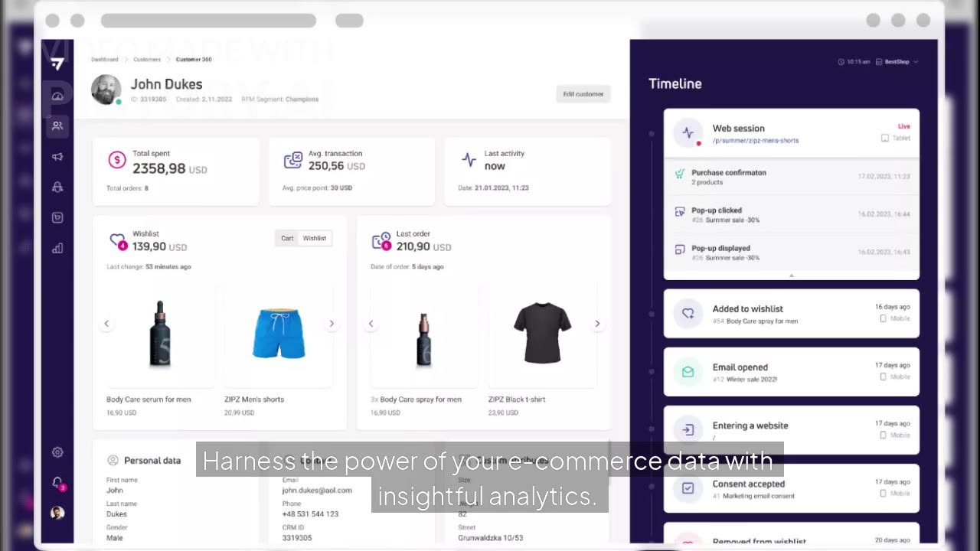Click the user avatar at sidebar bottom
The image size is (980, 551).
pyautogui.click(x=57, y=513)
